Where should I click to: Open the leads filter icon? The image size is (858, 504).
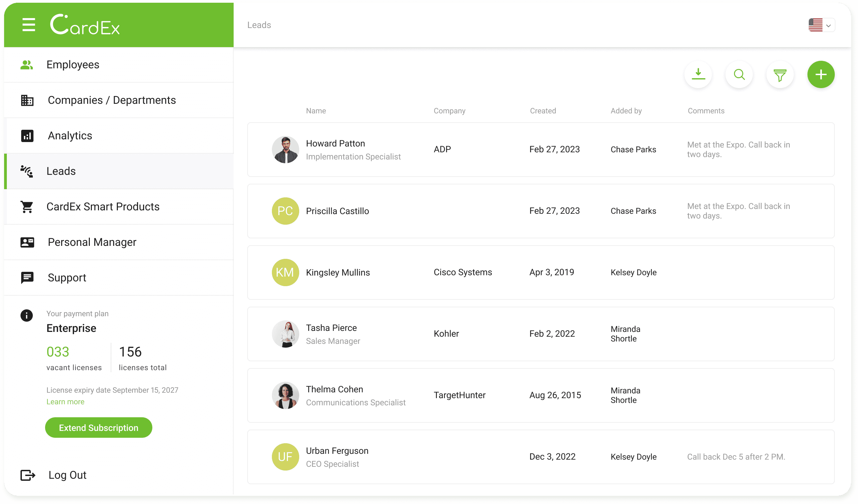coord(780,74)
